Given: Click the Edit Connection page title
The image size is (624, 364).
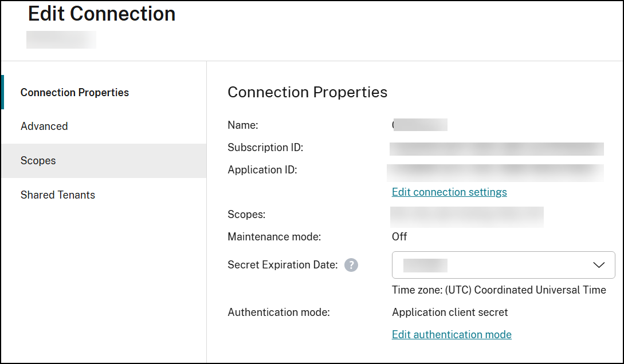Looking at the screenshot, I should click(102, 14).
